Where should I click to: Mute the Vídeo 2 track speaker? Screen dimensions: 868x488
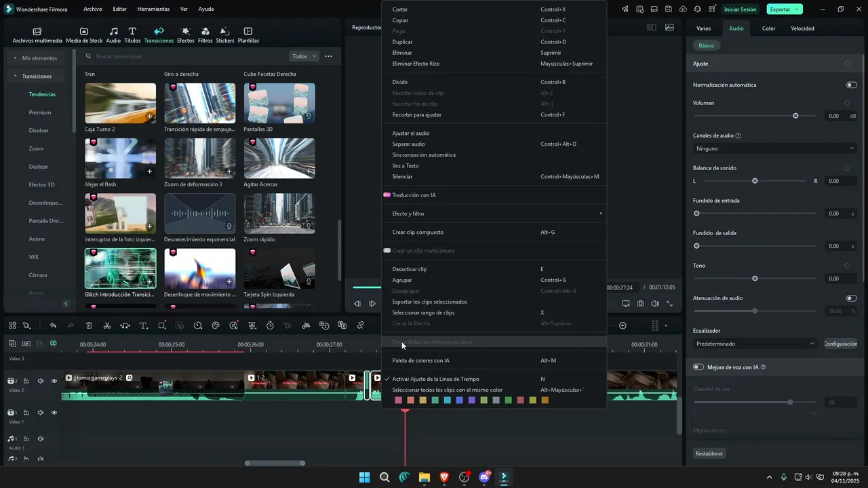click(x=40, y=381)
